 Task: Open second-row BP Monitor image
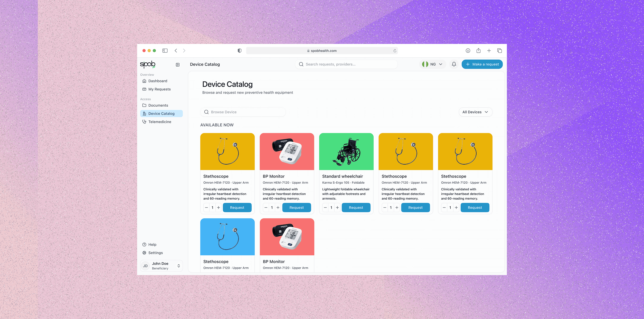tap(287, 237)
